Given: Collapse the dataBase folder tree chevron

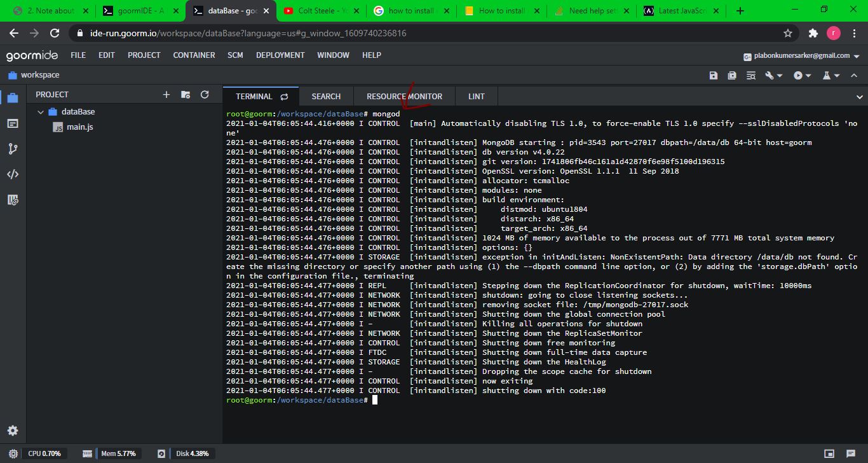Looking at the screenshot, I should [x=41, y=112].
